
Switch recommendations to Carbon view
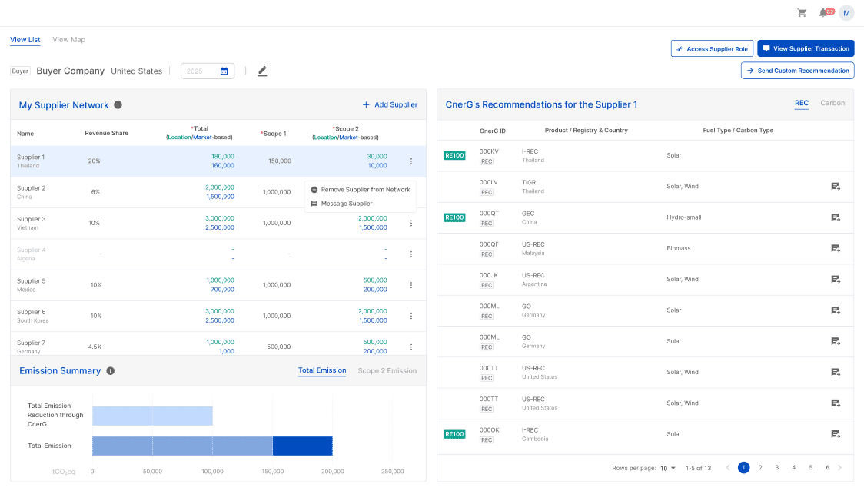(832, 102)
